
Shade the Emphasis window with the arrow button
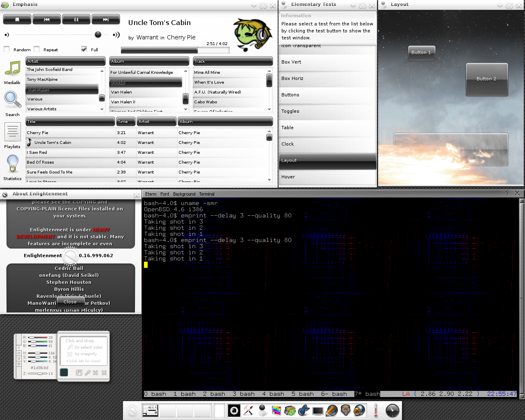(x=254, y=5)
